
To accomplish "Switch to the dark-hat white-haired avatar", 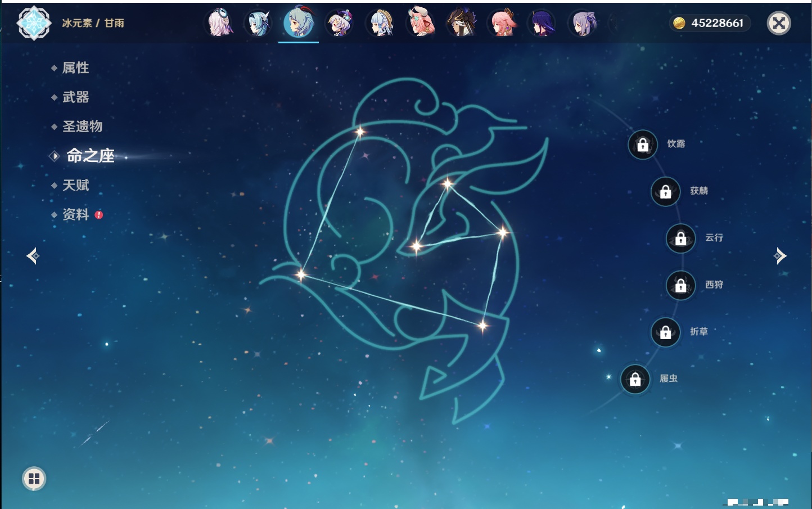I will pos(461,23).
